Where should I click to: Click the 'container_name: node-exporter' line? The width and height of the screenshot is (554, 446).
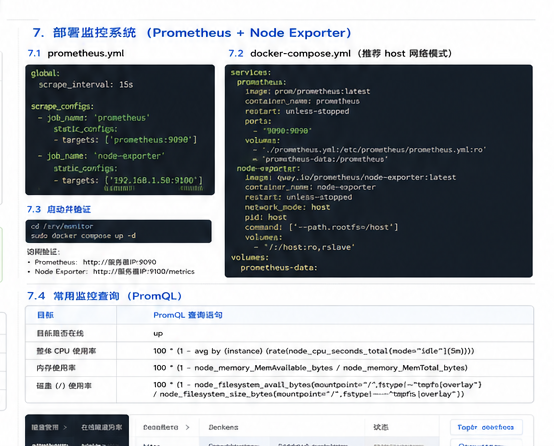[310, 187]
